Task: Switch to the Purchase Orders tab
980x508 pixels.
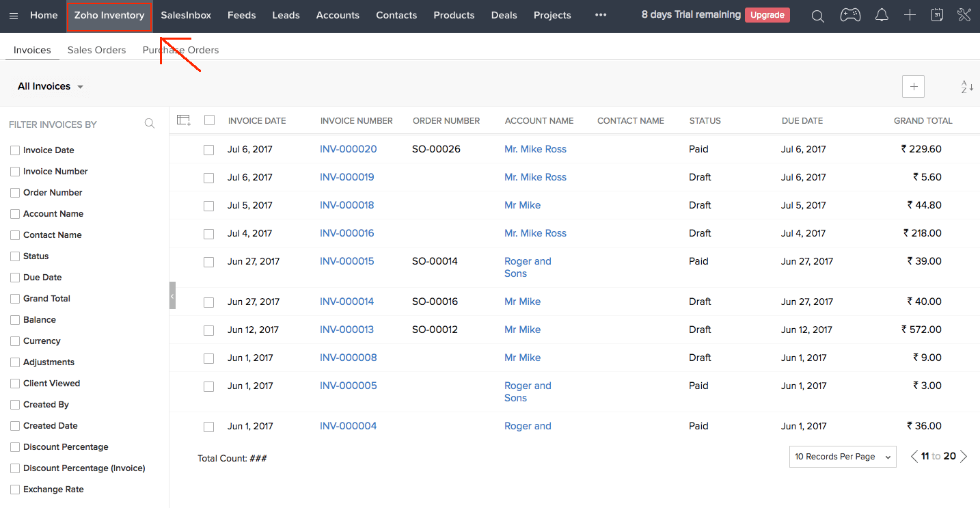Action: [180, 50]
